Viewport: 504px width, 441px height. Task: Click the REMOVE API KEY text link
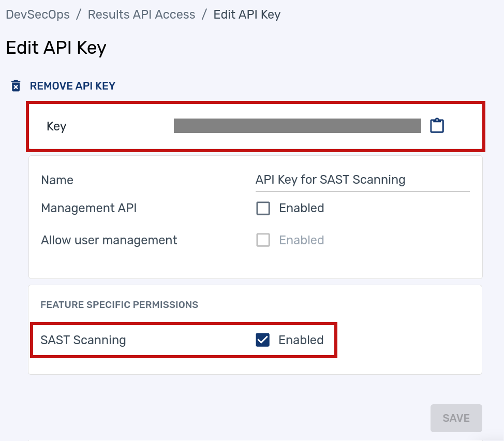click(x=72, y=85)
